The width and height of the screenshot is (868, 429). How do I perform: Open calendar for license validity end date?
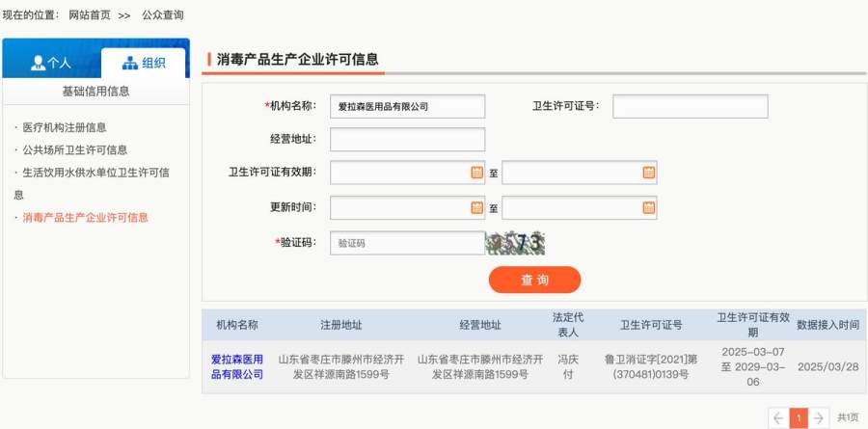(x=648, y=173)
